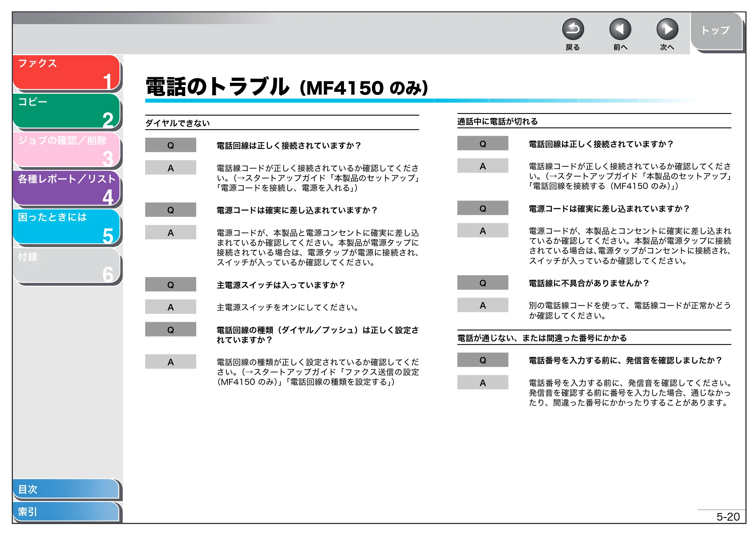This screenshot has width=756, height=535.
Task: Click the answer 主電源スイッチをオンにしてください。
Action: coord(288,307)
